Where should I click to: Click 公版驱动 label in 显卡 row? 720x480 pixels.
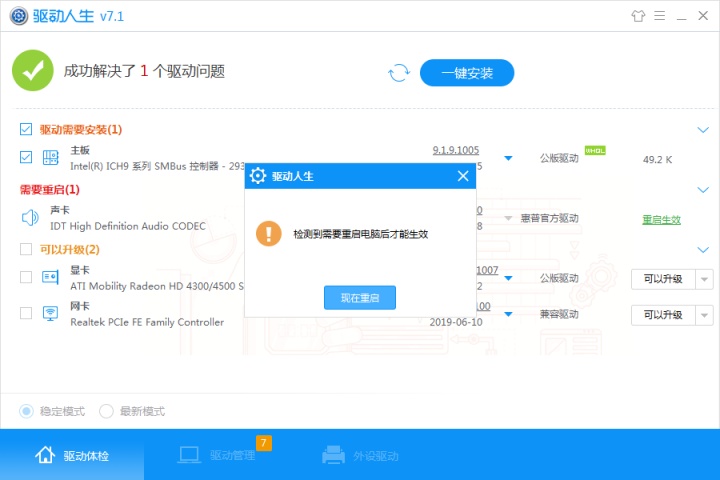[x=559, y=278]
